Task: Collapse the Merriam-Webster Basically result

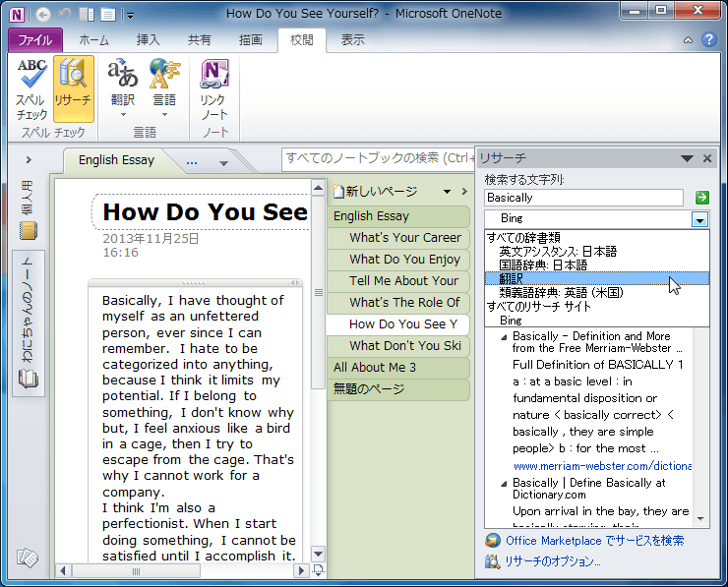Action: 504,337
